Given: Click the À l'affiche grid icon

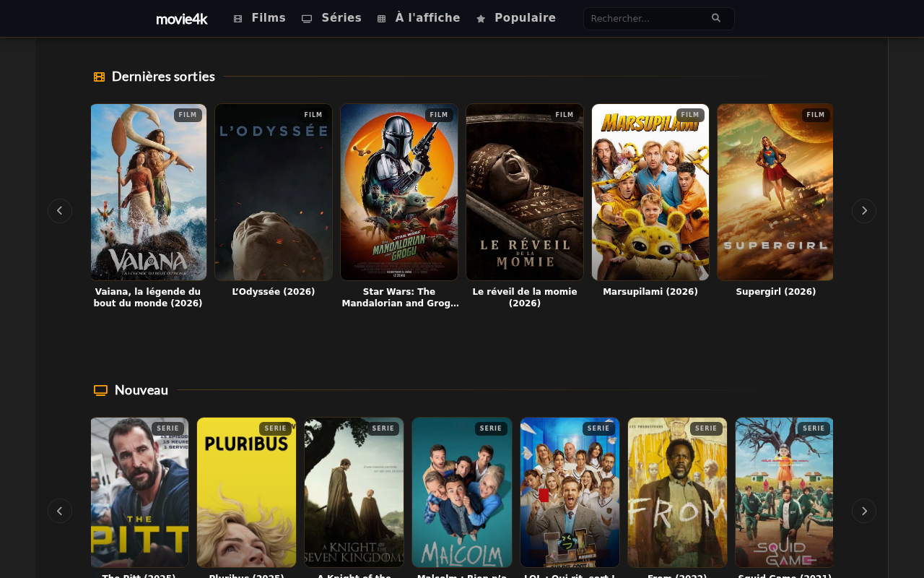Looking at the screenshot, I should (x=382, y=19).
